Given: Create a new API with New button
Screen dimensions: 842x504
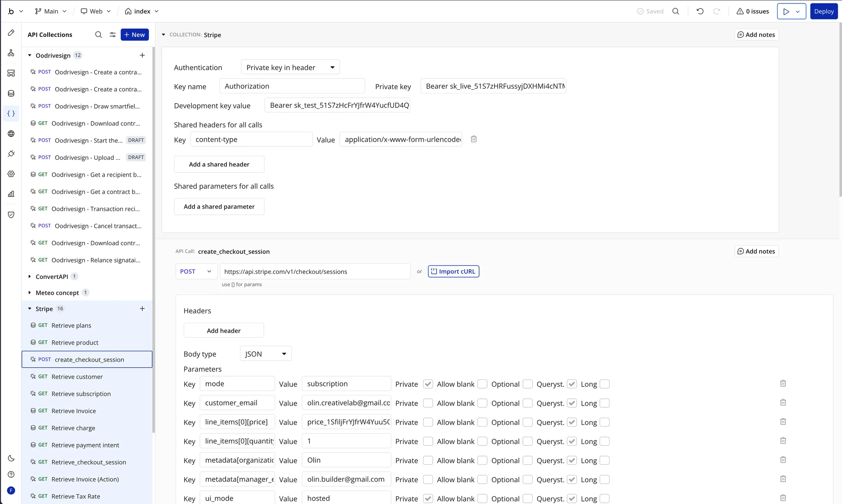Looking at the screenshot, I should pyautogui.click(x=135, y=34).
